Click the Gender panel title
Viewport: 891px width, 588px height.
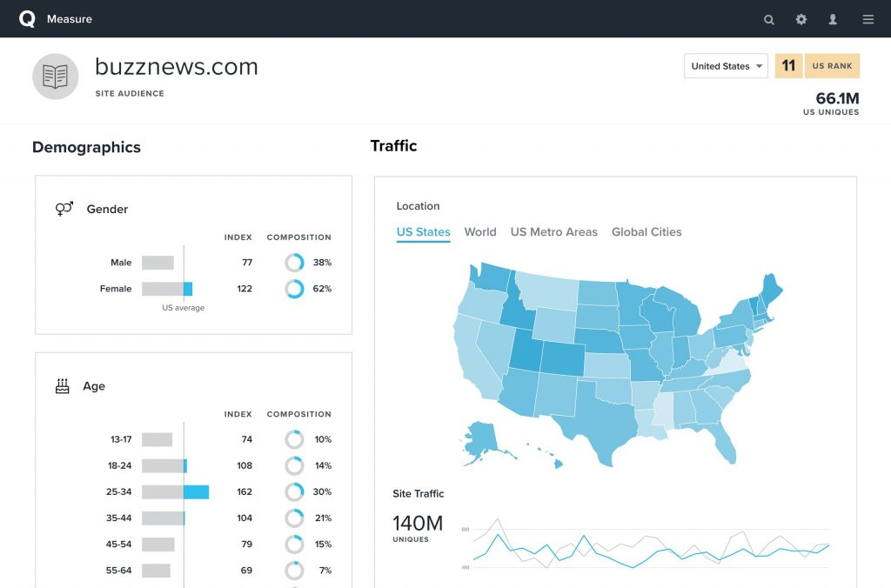(107, 209)
